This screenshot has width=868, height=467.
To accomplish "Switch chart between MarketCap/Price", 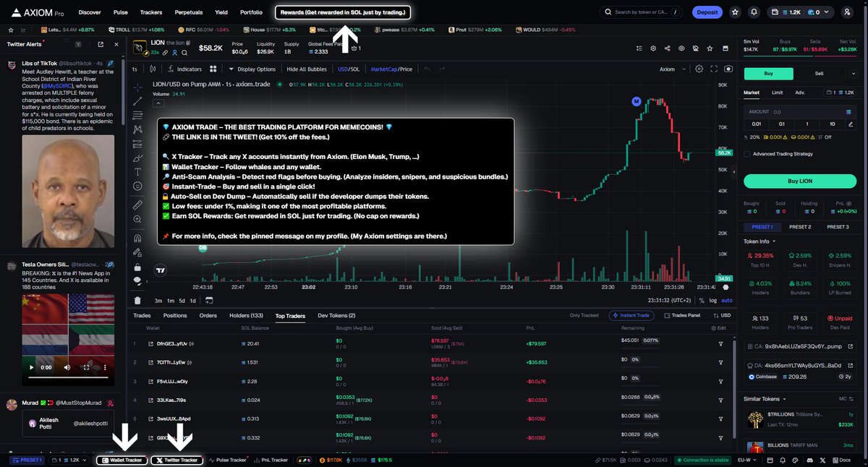I will point(391,69).
